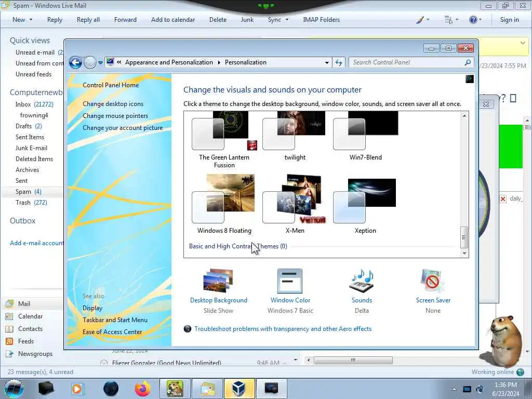Select Drafts folder in Live Mail
Viewport: 532px width, 399px height.
click(29, 126)
